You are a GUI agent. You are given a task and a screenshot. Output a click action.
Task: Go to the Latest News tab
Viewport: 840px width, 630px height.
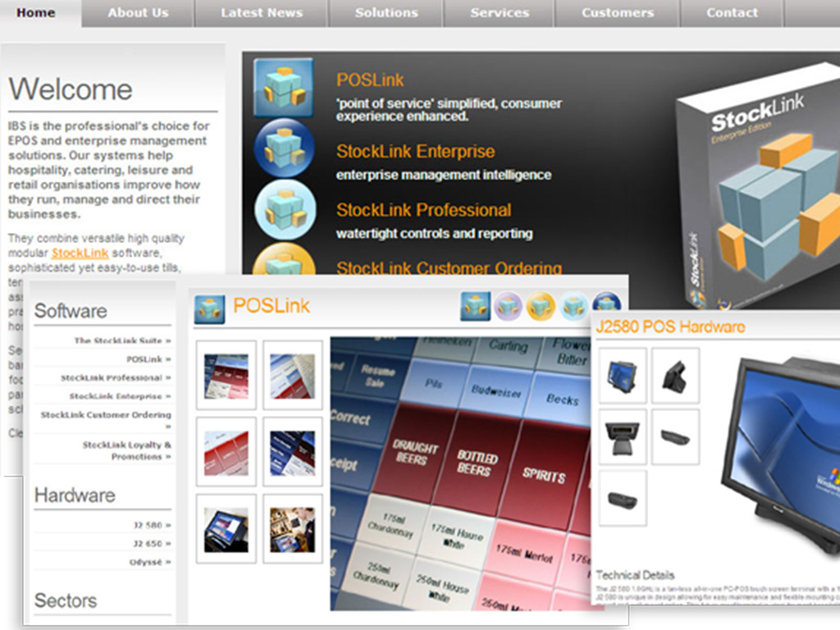(262, 13)
